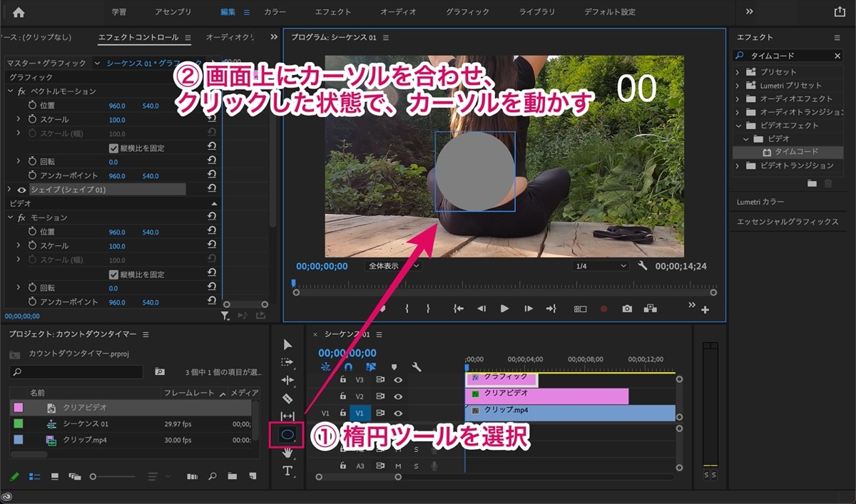Image resolution: width=856 pixels, height=504 pixels.
Task: Toggle 縦横比を固定 under モーション
Action: pyautogui.click(x=113, y=274)
